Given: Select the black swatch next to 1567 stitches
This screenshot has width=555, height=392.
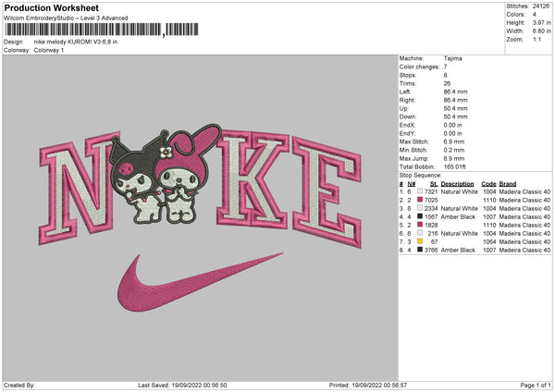Looking at the screenshot, I should (420, 216).
